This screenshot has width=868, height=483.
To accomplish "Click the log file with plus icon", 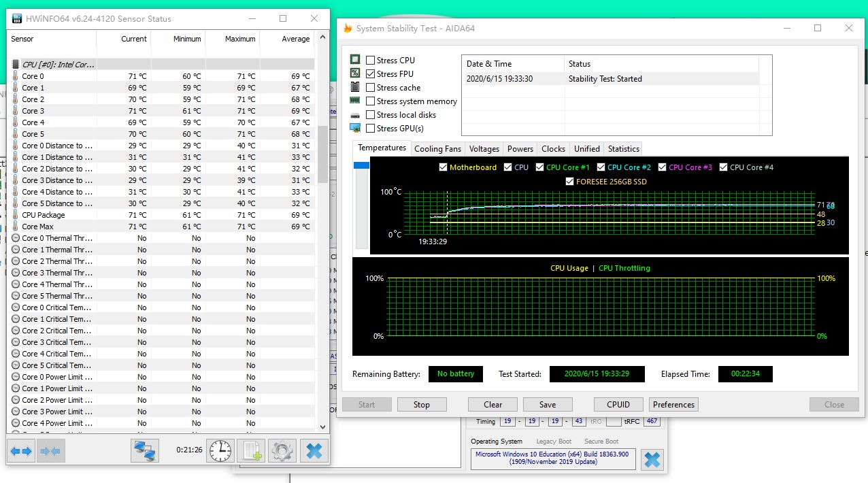I will tap(252, 450).
